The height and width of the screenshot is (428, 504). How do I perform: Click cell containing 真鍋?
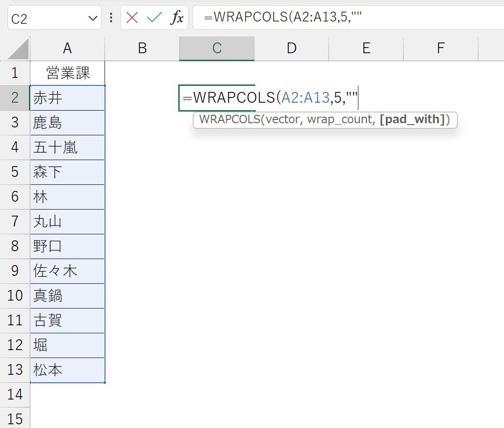point(68,296)
